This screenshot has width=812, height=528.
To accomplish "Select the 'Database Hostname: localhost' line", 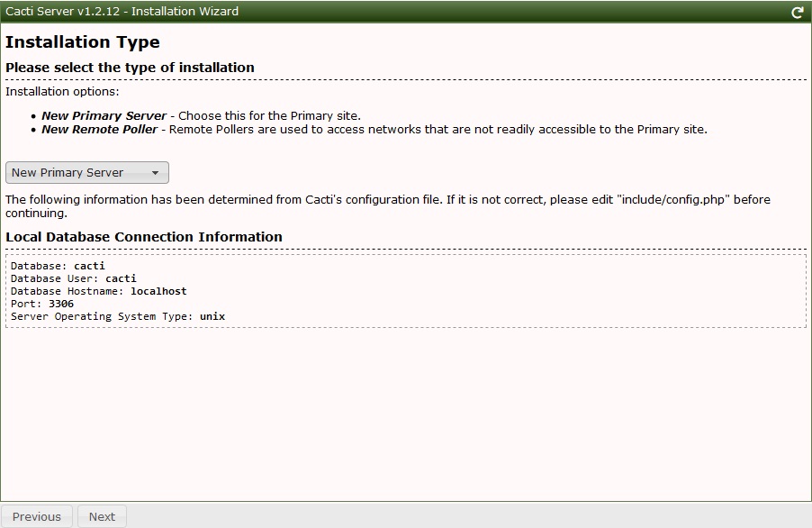I will pyautogui.click(x=98, y=291).
